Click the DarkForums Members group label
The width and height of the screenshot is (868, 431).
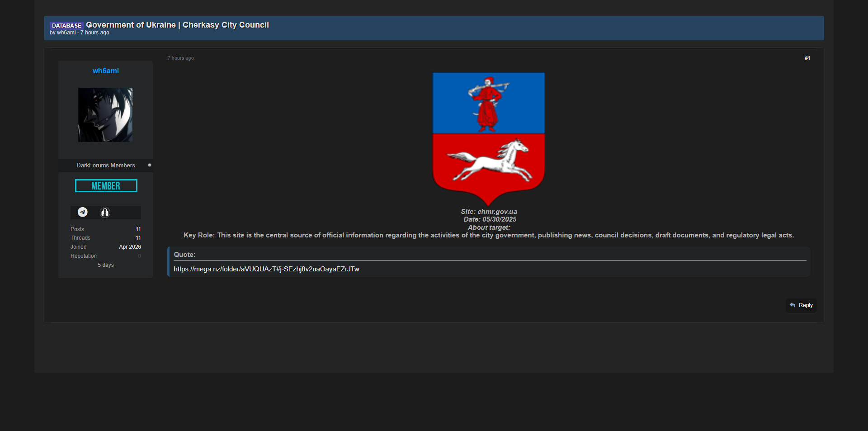tap(106, 166)
